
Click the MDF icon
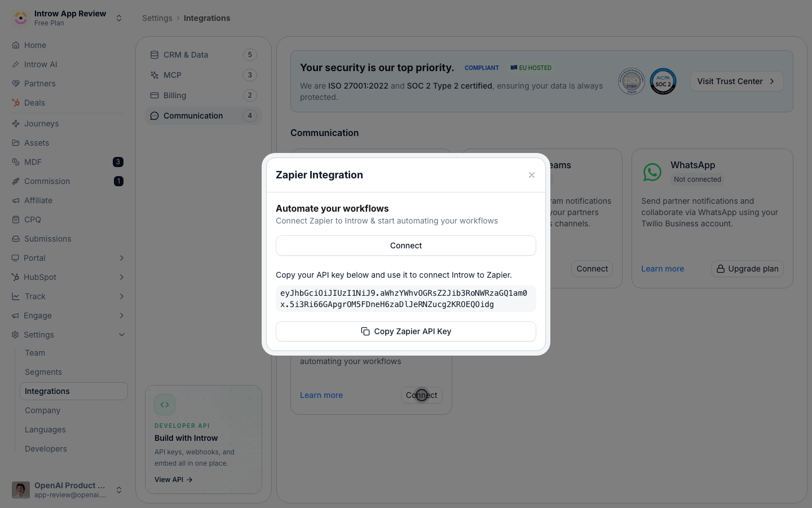16,162
